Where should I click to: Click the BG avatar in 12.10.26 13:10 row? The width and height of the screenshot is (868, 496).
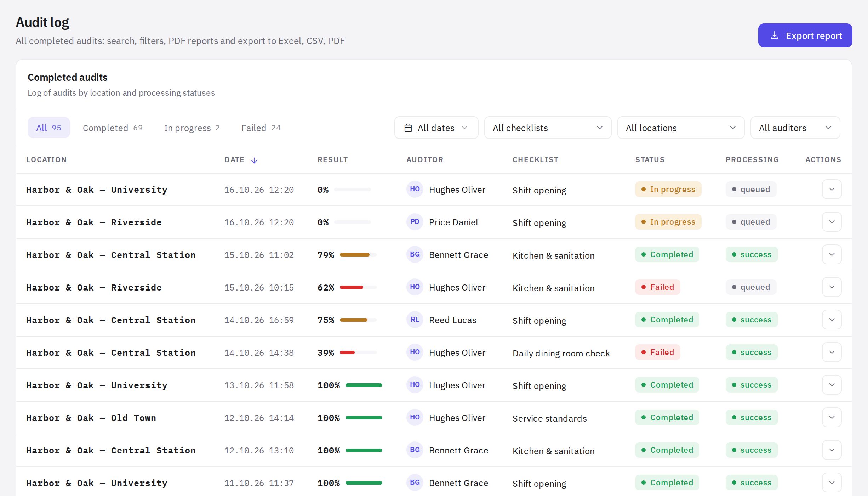click(x=415, y=450)
